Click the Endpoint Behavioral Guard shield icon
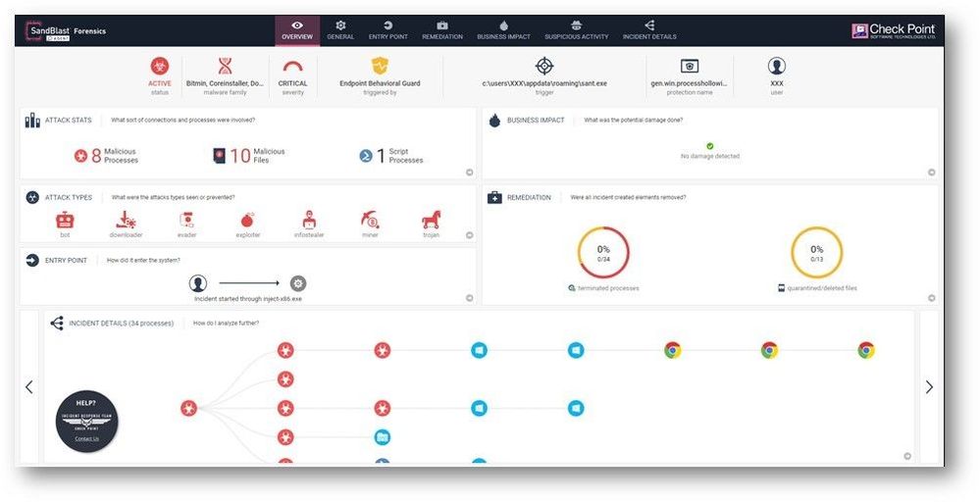 (x=380, y=66)
